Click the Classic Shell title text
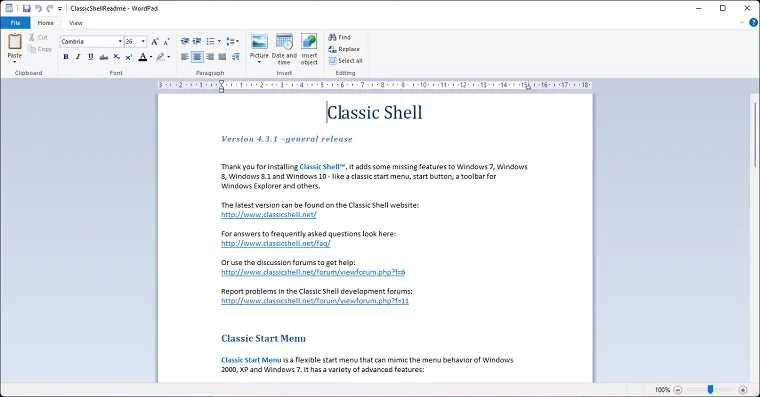The height and width of the screenshot is (397, 760). (x=375, y=112)
